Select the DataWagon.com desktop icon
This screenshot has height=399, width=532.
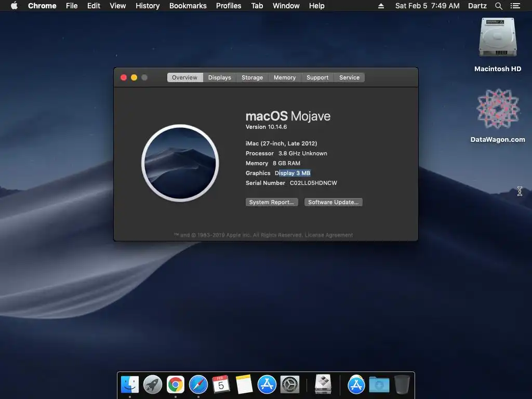pyautogui.click(x=498, y=109)
